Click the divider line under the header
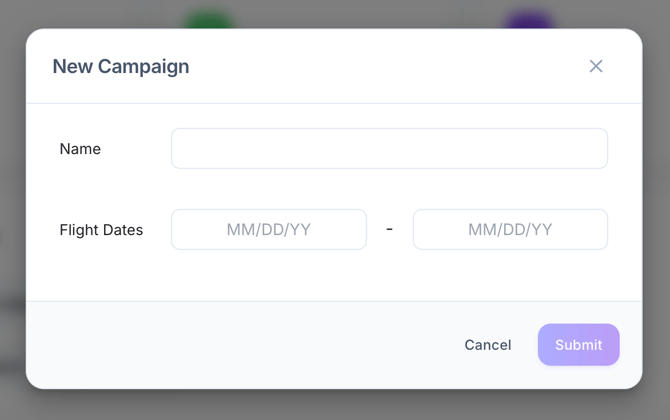 pos(334,103)
